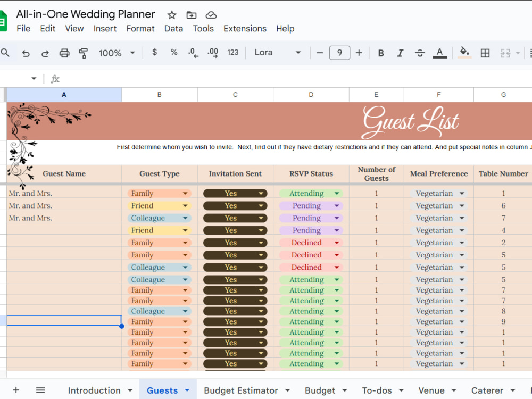The width and height of the screenshot is (532, 399).
Task: Open the Data menu
Action: pyautogui.click(x=174, y=29)
